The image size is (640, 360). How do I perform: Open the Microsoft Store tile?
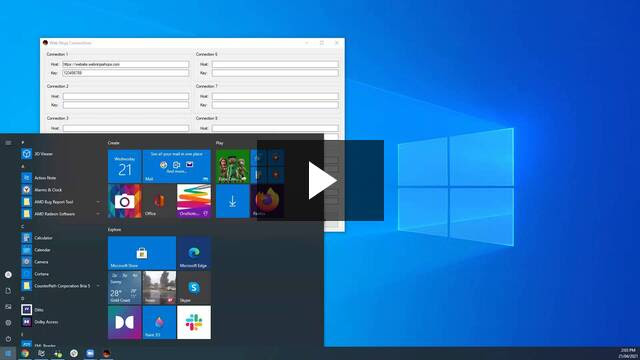click(142, 253)
